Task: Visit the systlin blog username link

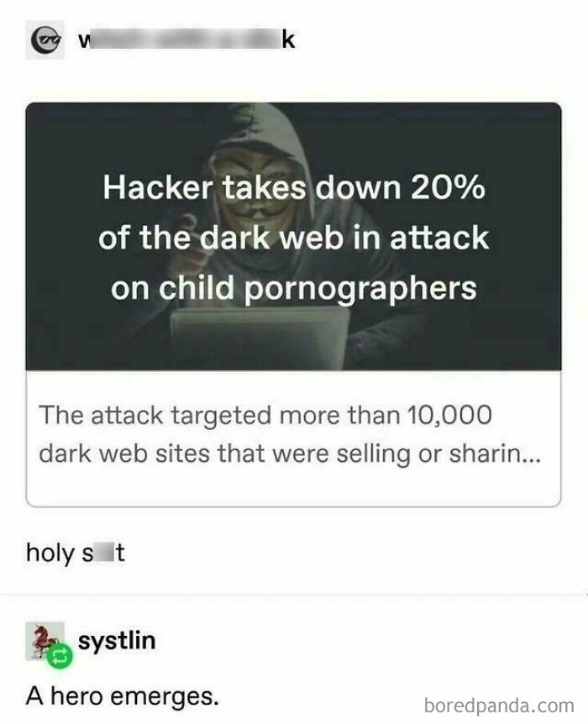Action: tap(117, 642)
